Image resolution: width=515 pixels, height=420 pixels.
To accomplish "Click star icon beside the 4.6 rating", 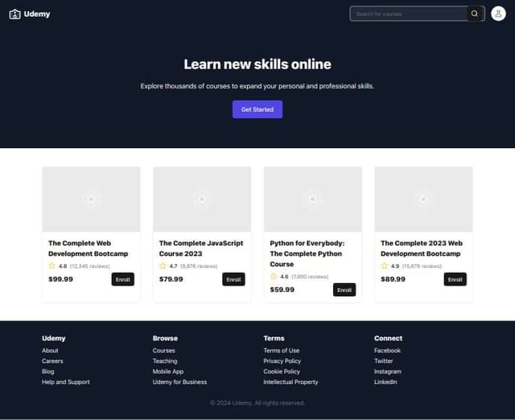I will [274, 276].
